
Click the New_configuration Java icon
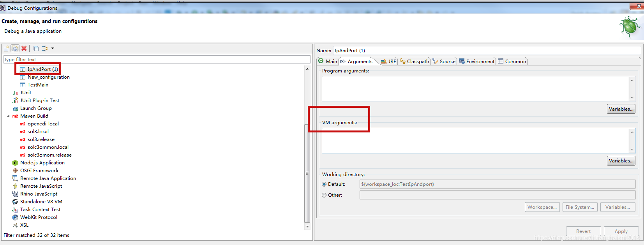(23, 77)
